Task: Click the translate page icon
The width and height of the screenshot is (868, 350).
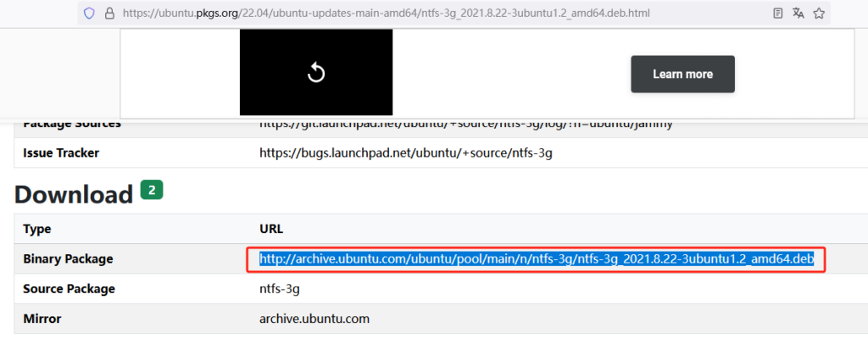Action: [798, 14]
